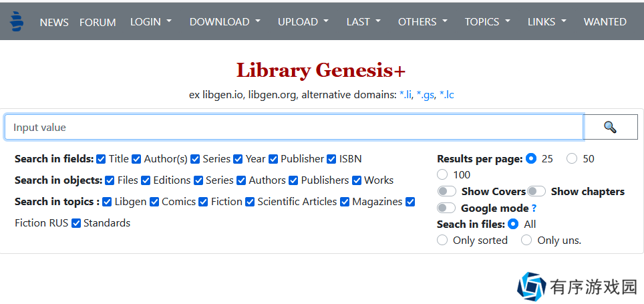Expand the LOGIN dropdown menu
The width and height of the screenshot is (644, 304).
[x=151, y=22]
